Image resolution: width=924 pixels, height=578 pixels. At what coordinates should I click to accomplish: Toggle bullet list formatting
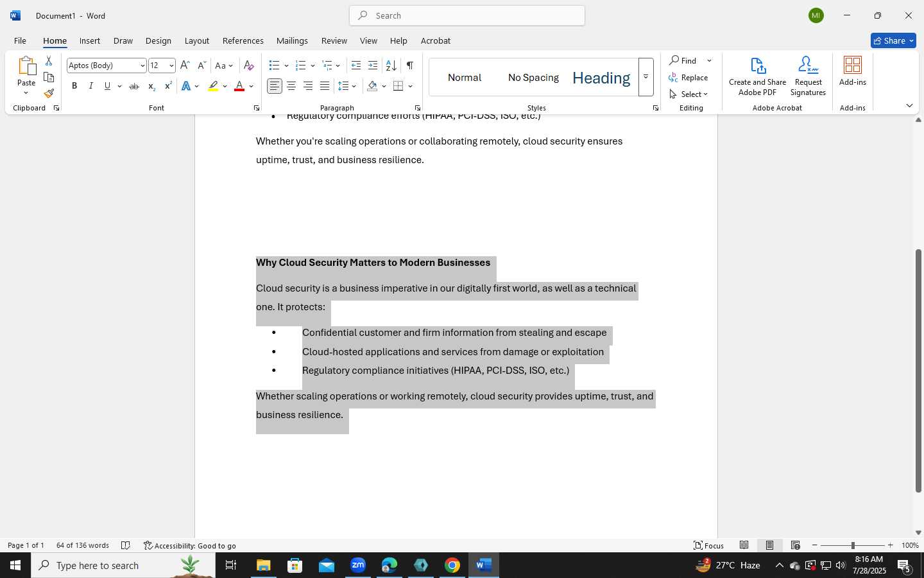tap(274, 66)
